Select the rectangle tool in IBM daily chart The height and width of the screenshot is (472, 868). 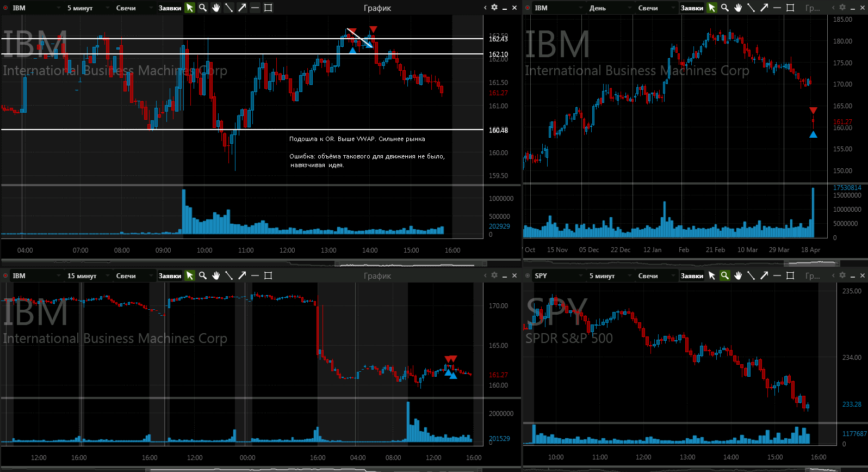[790, 8]
